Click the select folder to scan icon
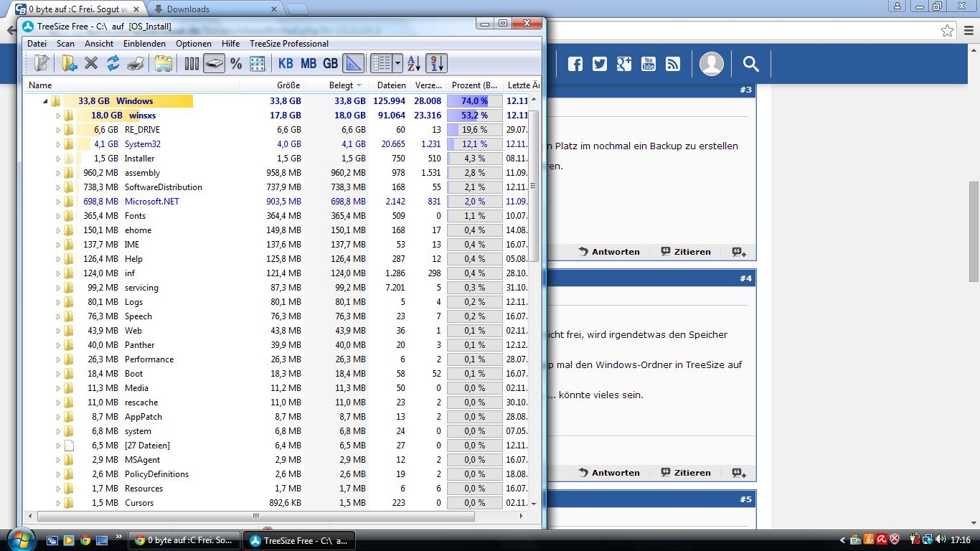This screenshot has height=551, width=980. tap(69, 63)
